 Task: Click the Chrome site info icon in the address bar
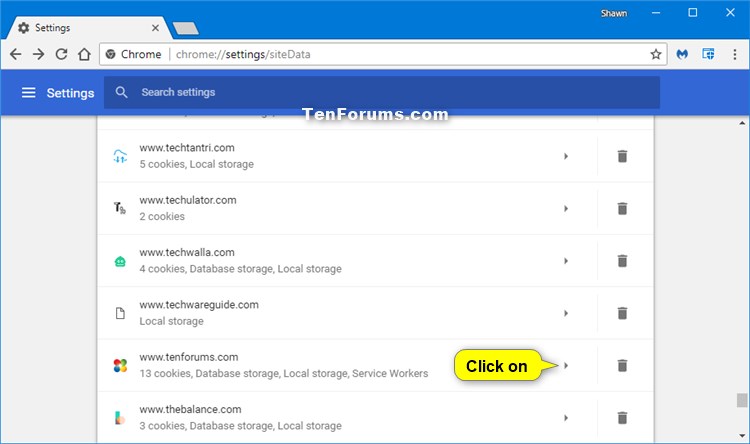110,54
